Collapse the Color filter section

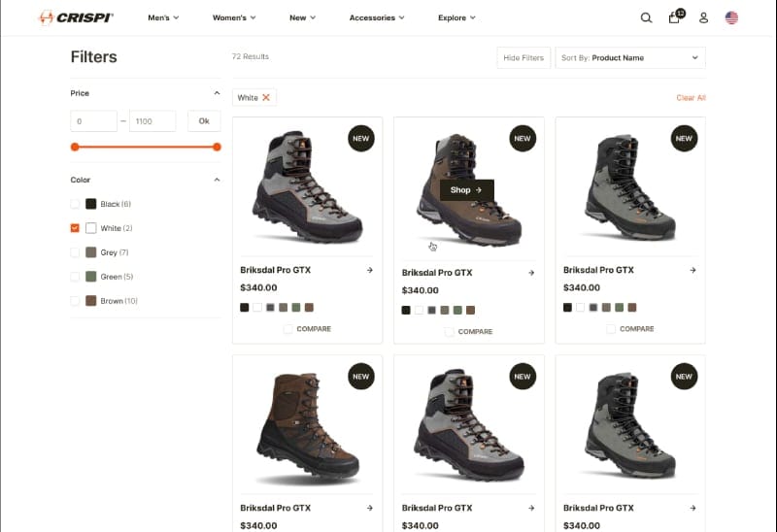tap(217, 180)
